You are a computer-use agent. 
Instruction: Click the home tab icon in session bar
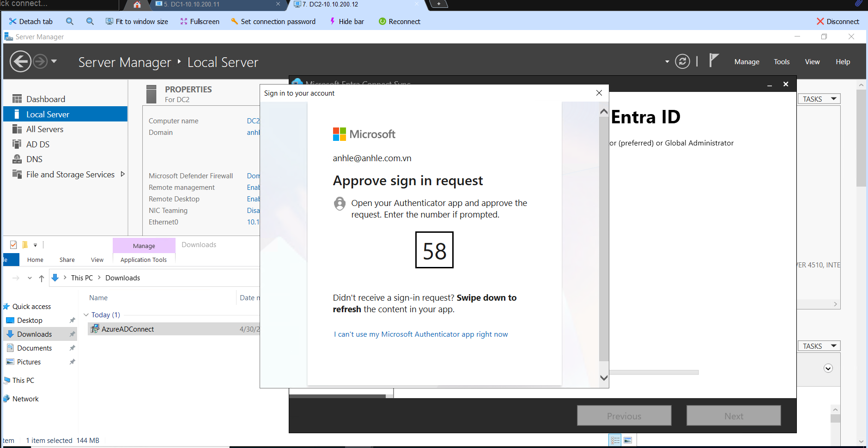pos(137,5)
